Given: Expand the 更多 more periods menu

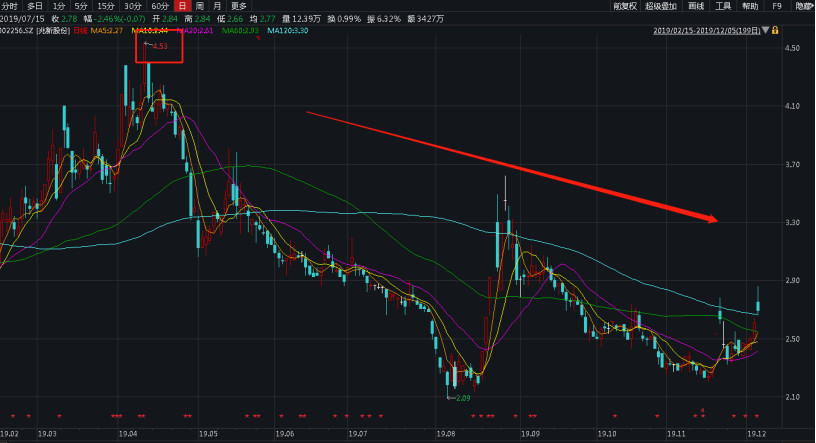Looking at the screenshot, I should click(x=238, y=6).
